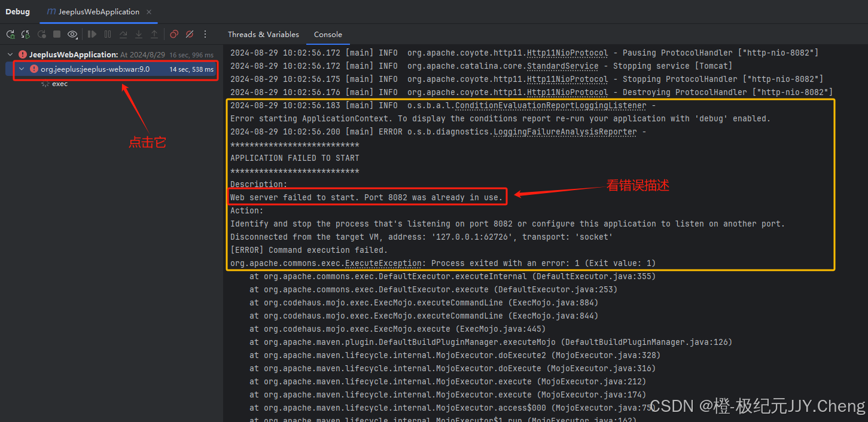Click the DefaultBuildPluginManager.java:126 stack frame
868x422 pixels.
[x=491, y=342]
